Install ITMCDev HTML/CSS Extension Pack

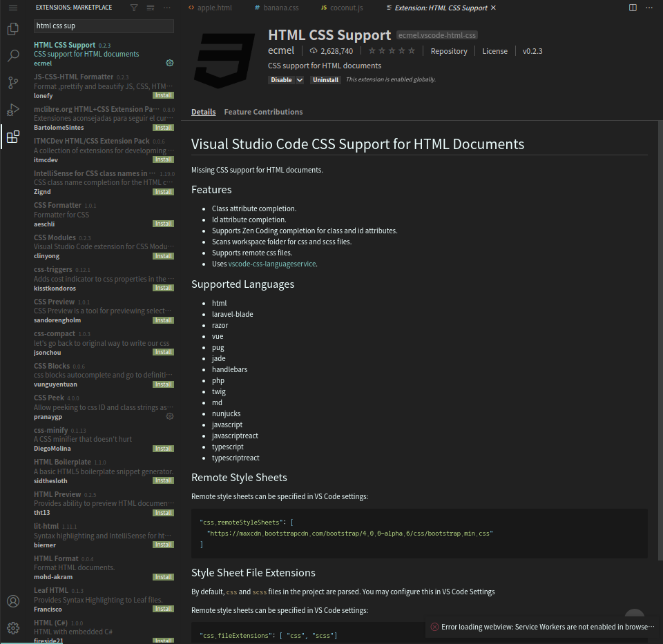coord(163,159)
